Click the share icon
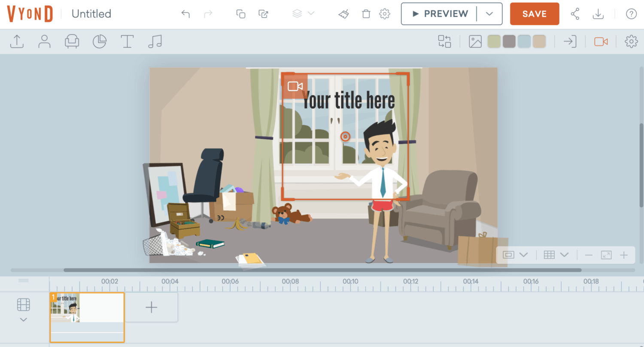This screenshot has width=644, height=347. coord(575,14)
